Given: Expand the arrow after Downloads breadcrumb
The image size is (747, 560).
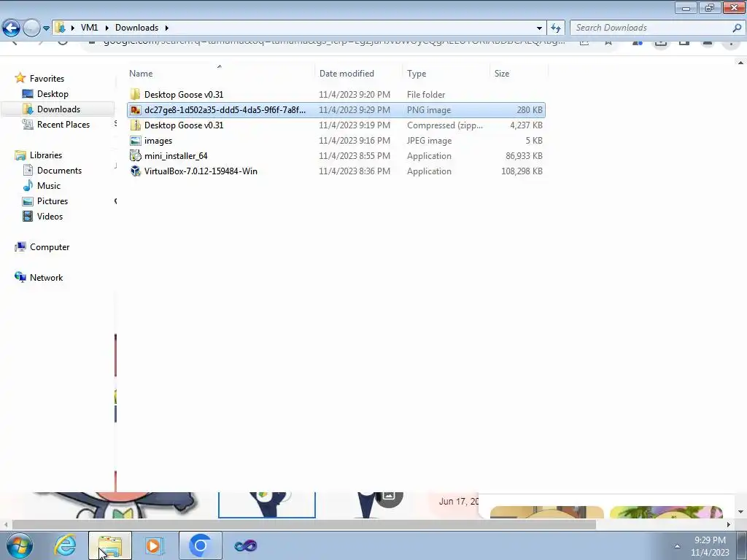Looking at the screenshot, I should (x=167, y=28).
